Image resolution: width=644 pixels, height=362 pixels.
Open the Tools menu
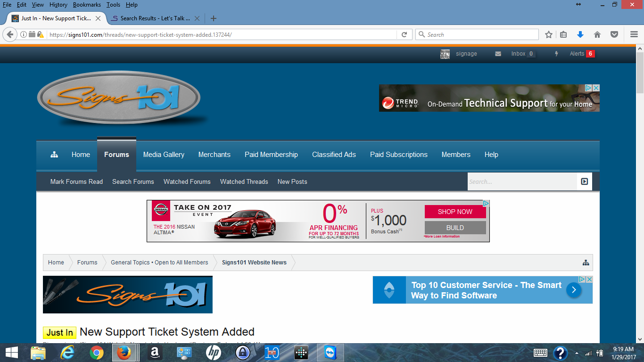point(113,4)
